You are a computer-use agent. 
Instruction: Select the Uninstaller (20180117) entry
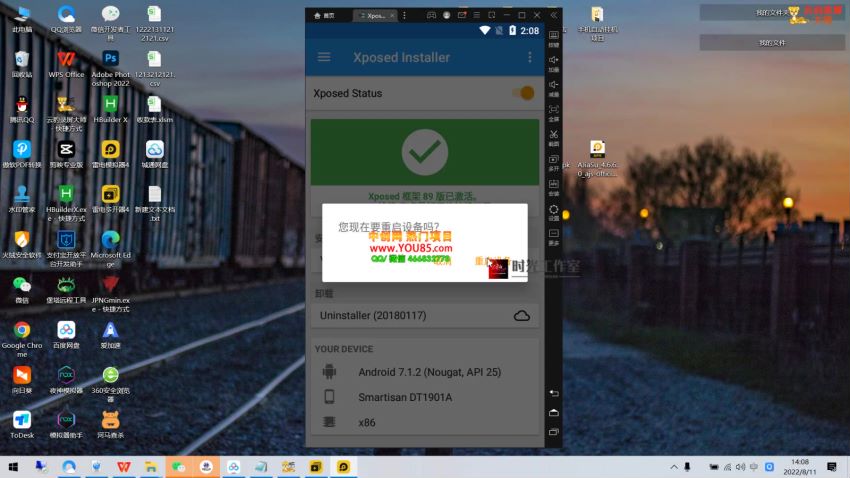[x=424, y=315]
